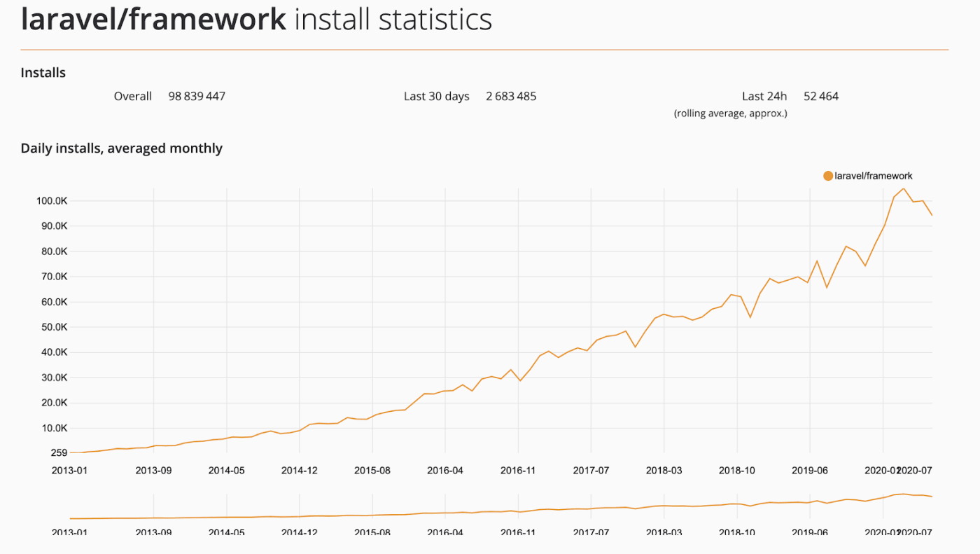Image resolution: width=980 pixels, height=554 pixels.
Task: Click the range selector mini chart line
Action: point(501,507)
